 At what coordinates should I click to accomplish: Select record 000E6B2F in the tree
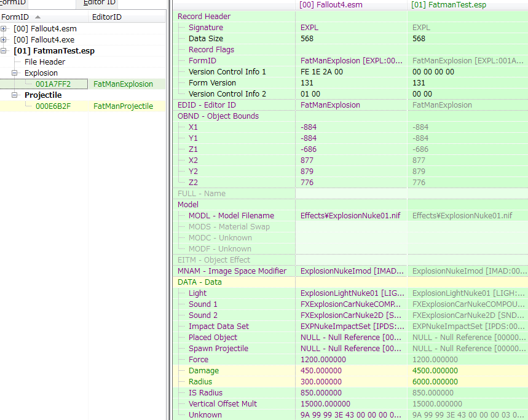click(53, 106)
